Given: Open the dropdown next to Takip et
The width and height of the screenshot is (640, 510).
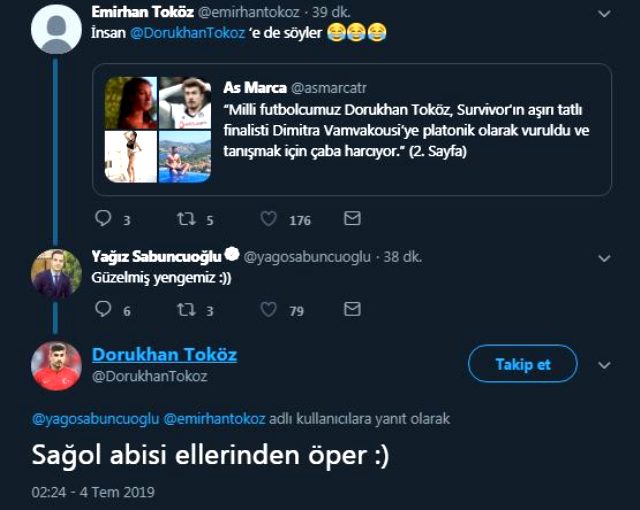Looking at the screenshot, I should click(603, 365).
